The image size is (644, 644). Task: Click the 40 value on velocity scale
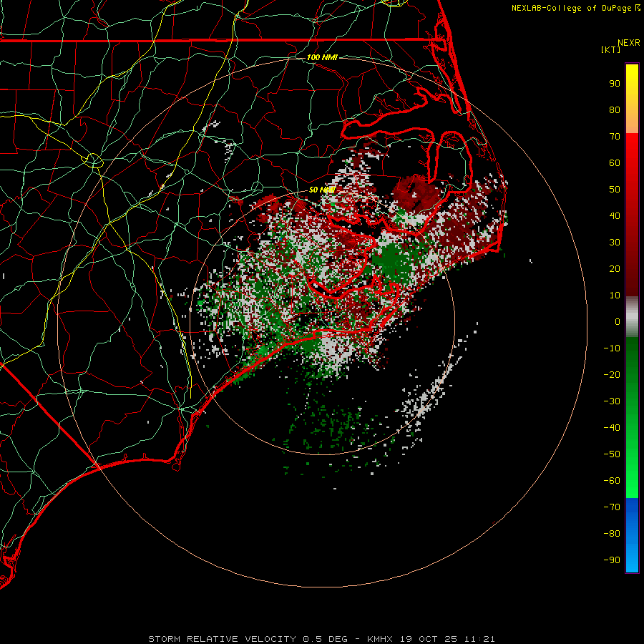click(x=615, y=215)
